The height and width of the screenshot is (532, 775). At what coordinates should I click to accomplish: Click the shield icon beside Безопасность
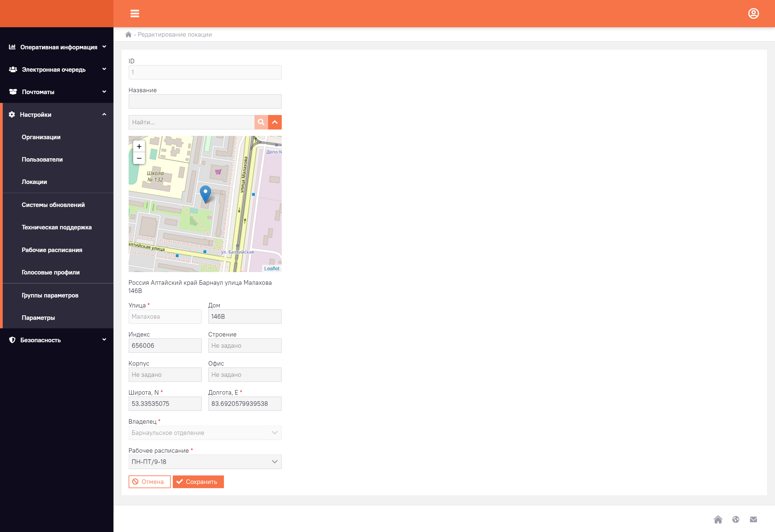tap(12, 340)
